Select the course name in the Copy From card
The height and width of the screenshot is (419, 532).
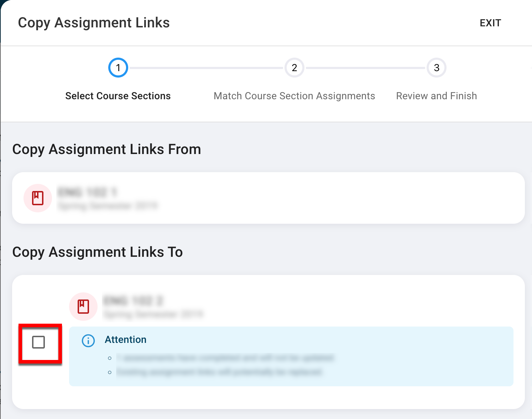pyautogui.click(x=87, y=192)
